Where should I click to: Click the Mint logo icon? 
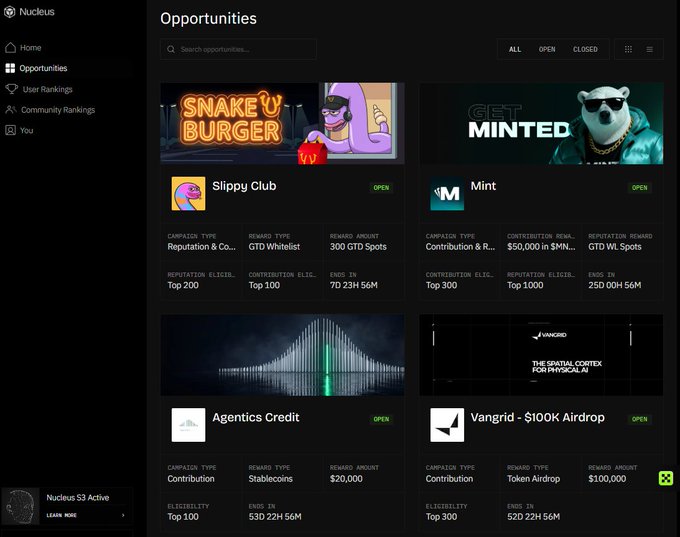(x=447, y=193)
